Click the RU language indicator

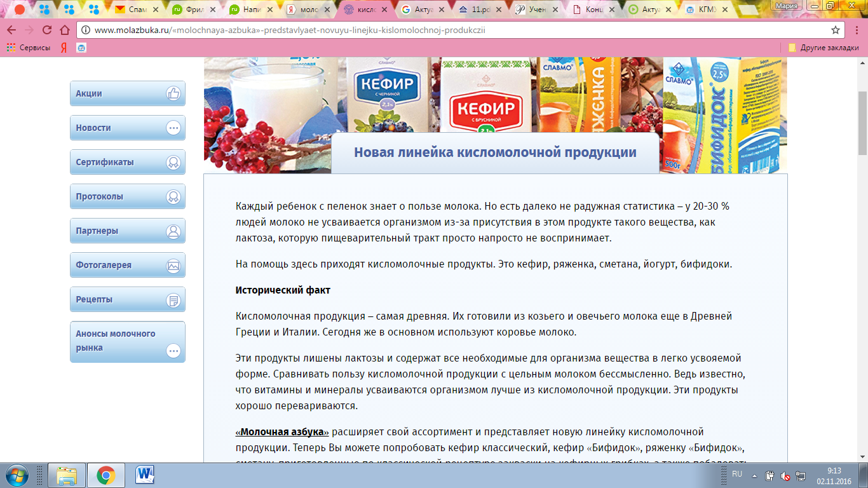737,474
